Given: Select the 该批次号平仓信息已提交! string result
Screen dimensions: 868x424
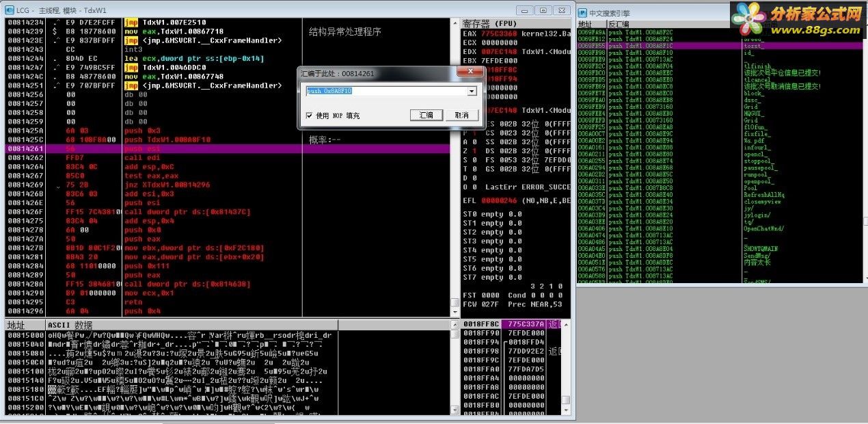Looking at the screenshot, I should coord(782,72).
